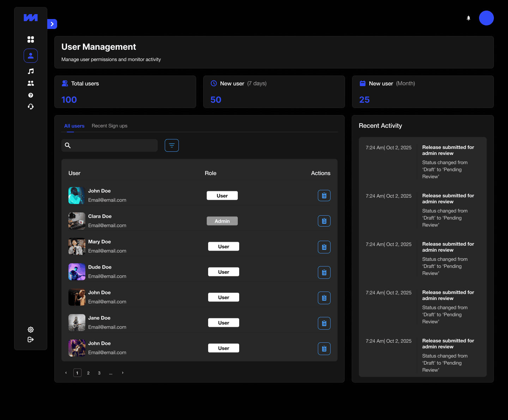The width and height of the screenshot is (508, 420).
Task: Click Jane Doe's avatar thumbnail
Action: [x=77, y=323]
